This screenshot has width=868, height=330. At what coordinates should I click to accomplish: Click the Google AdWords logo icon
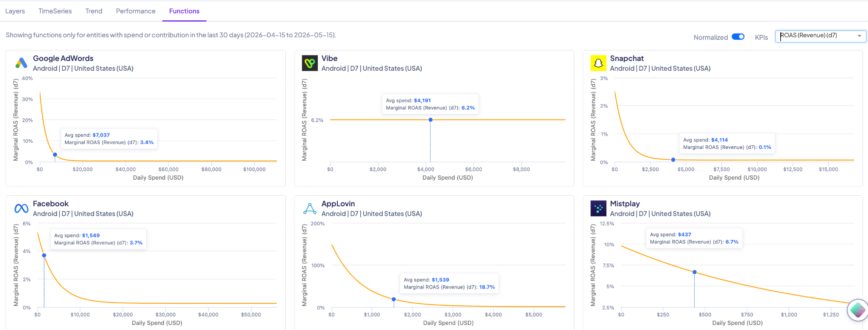tap(21, 63)
